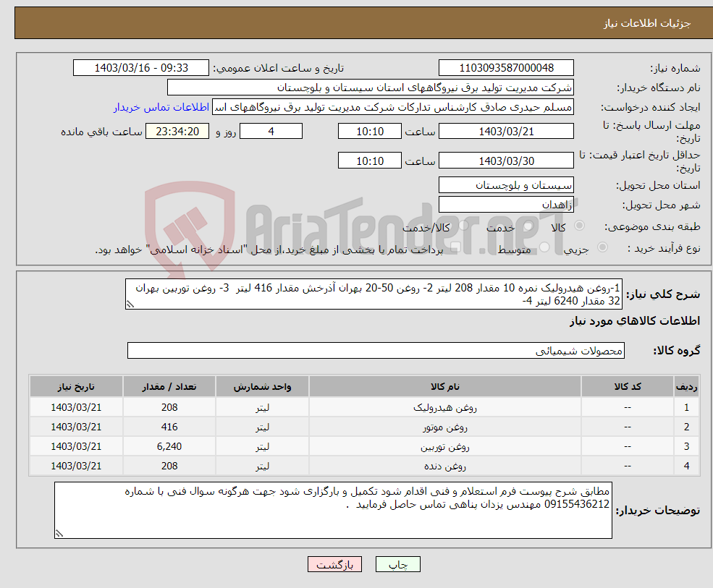The width and height of the screenshot is (713, 588).
Task: Click the واحد شمارش column header
Action: (x=262, y=387)
